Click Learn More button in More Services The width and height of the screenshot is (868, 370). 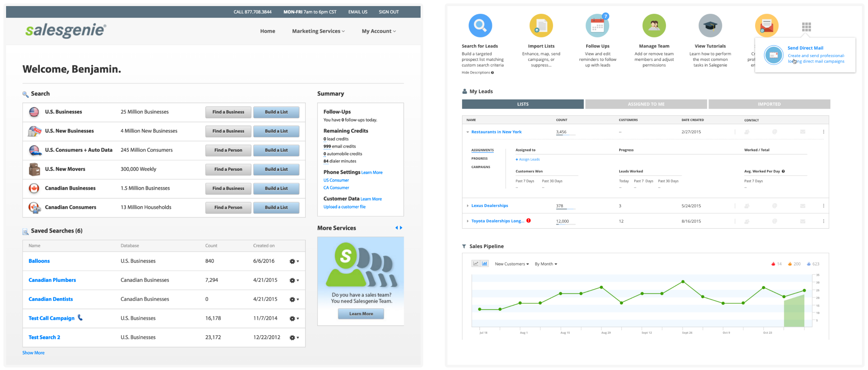361,314
